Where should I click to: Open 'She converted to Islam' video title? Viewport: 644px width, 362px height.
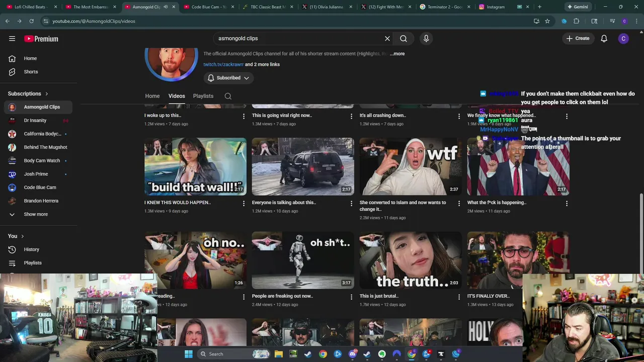point(403,206)
